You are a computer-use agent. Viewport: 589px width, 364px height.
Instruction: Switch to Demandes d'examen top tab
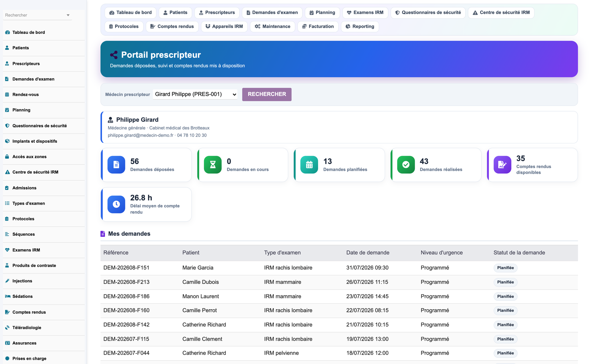coord(272,12)
